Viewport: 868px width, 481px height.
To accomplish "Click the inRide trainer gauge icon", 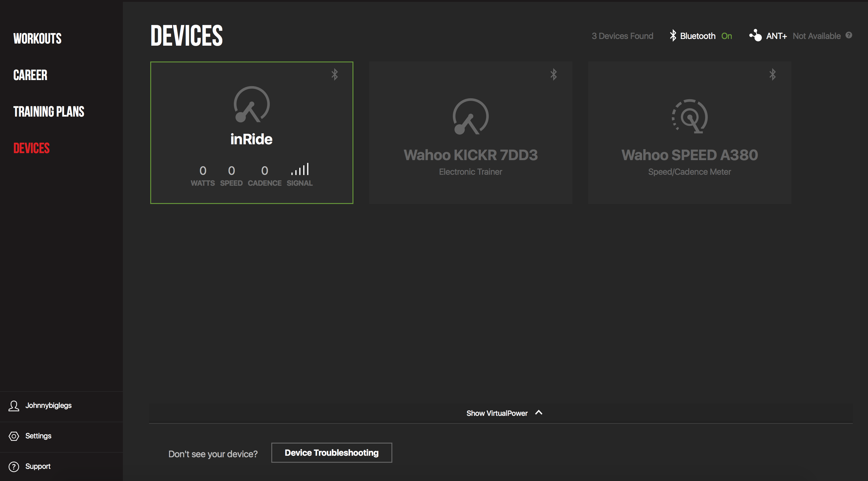I will (252, 104).
